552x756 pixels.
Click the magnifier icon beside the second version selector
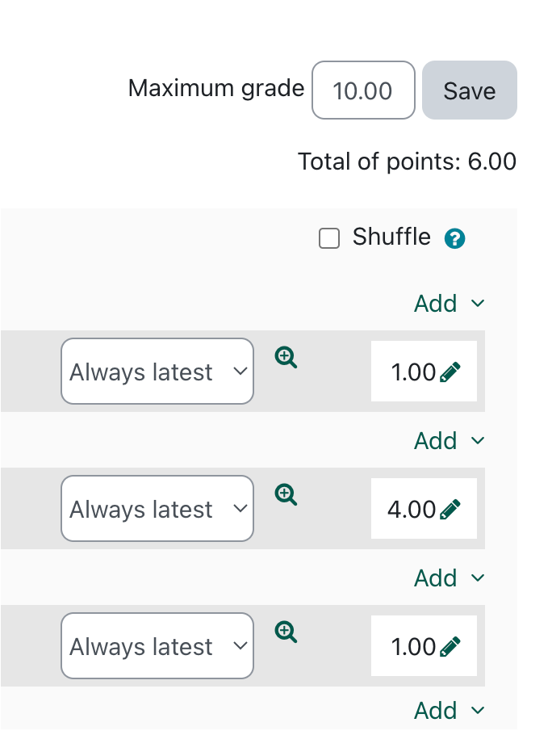pos(285,494)
